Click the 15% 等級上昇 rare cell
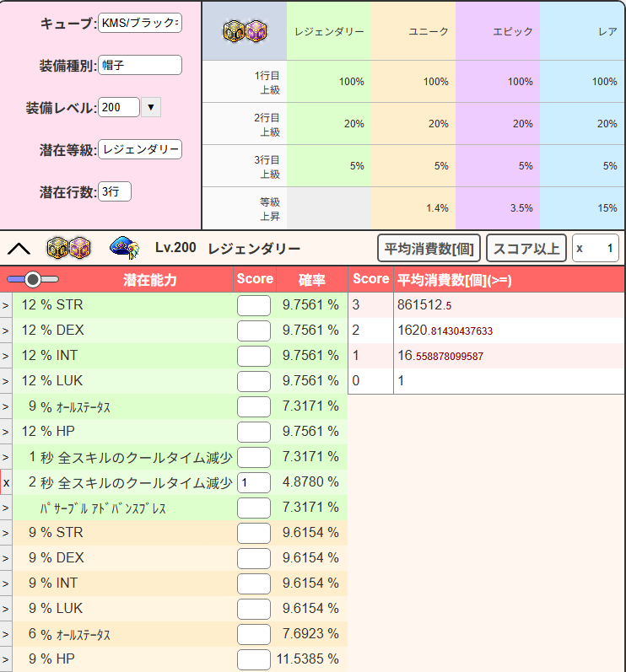Screen dimensions: 626x672 582,208
